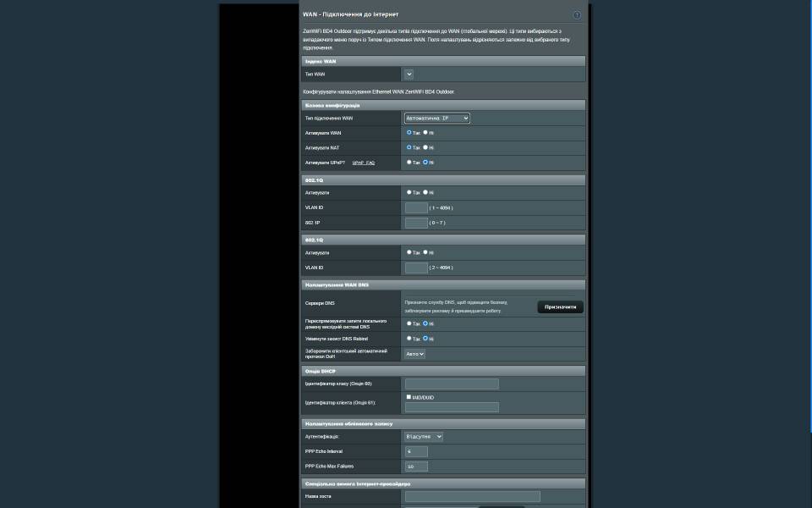Screen dimensions: 812x508
Task: Click the class identifier Option 60 field
Action: tap(452, 384)
